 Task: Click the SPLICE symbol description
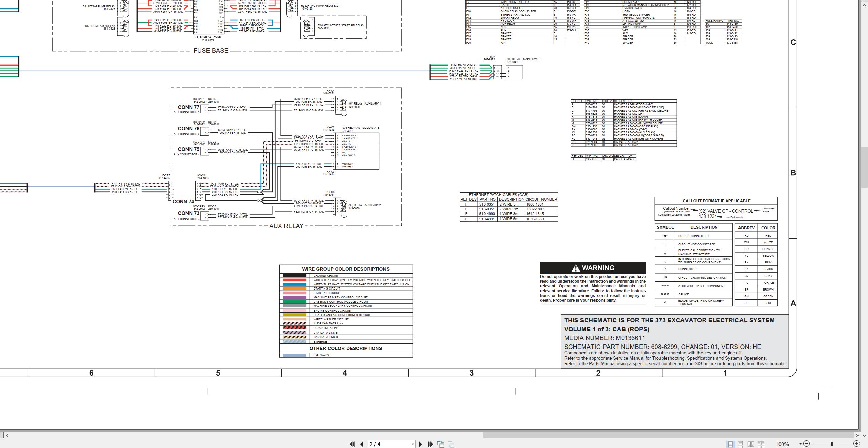(x=684, y=294)
